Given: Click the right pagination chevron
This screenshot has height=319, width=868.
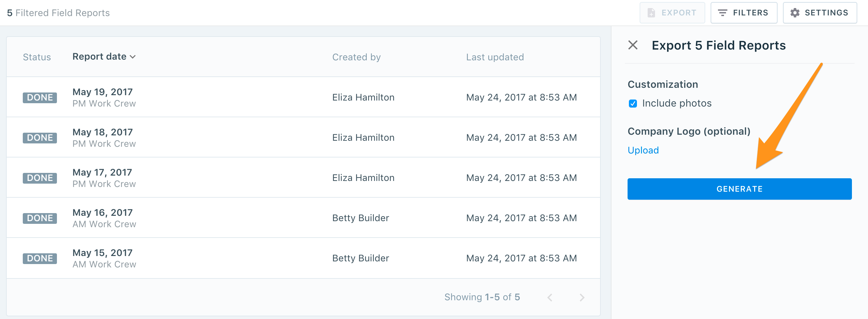Looking at the screenshot, I should click(x=582, y=297).
